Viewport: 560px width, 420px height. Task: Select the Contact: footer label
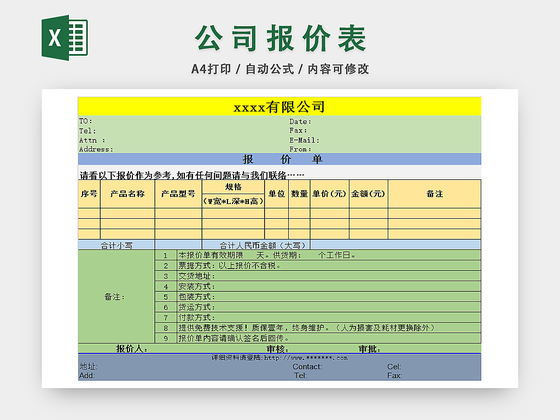[307, 366]
